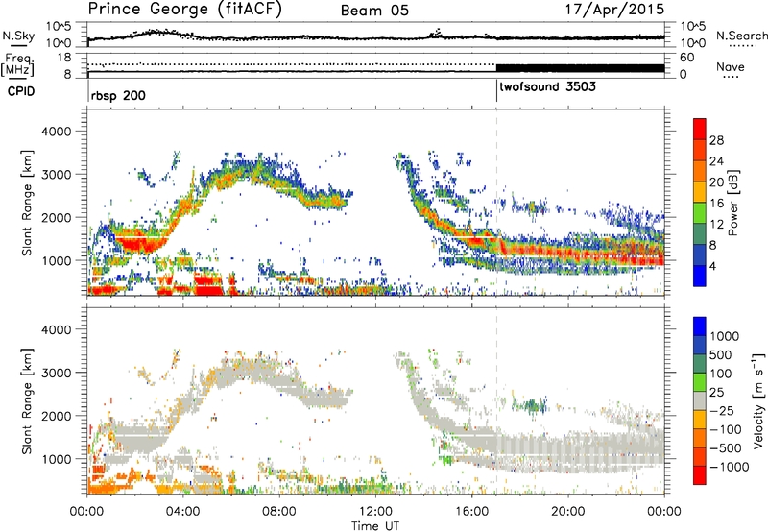Click the red bottom of the Velocity color bar

pos(700,475)
